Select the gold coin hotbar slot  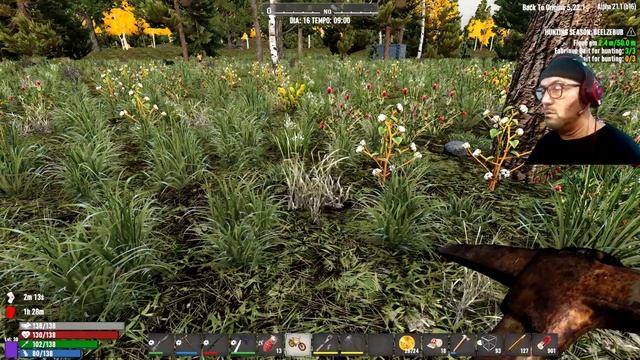pyautogui.click(x=407, y=344)
